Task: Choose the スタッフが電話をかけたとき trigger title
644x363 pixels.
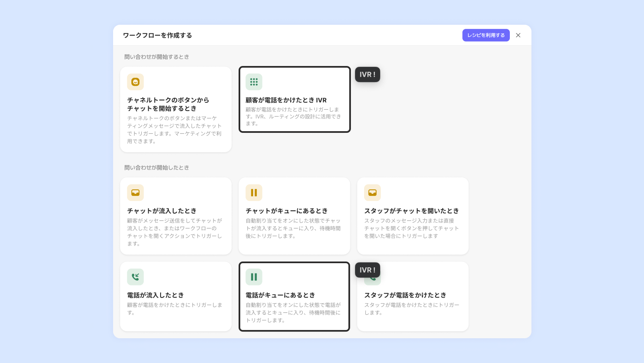Action: pos(405,295)
